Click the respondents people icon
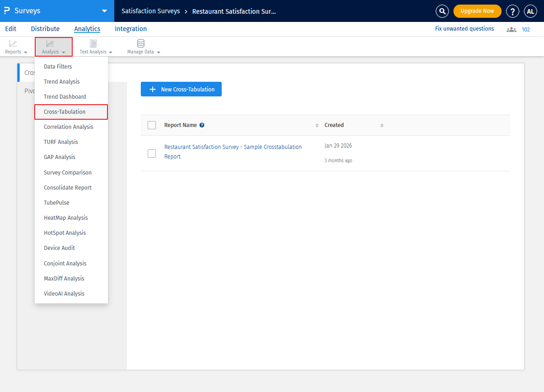The width and height of the screenshot is (544, 392). (x=511, y=30)
